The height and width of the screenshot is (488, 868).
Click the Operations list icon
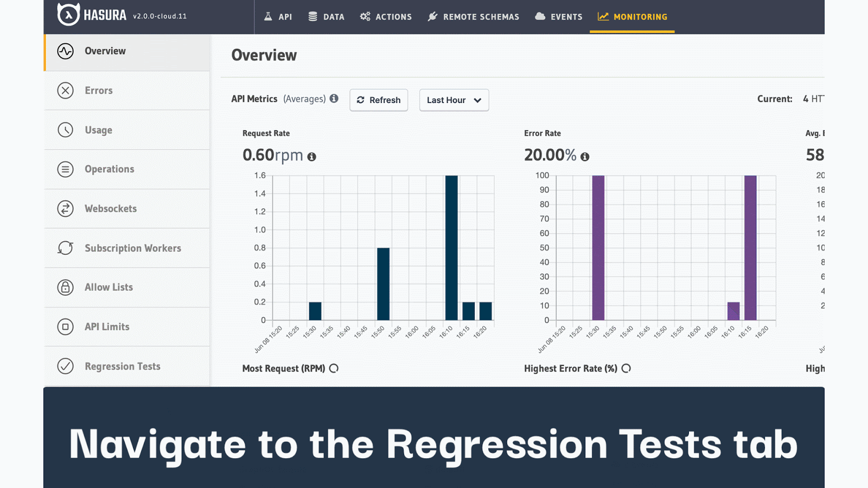click(x=65, y=169)
